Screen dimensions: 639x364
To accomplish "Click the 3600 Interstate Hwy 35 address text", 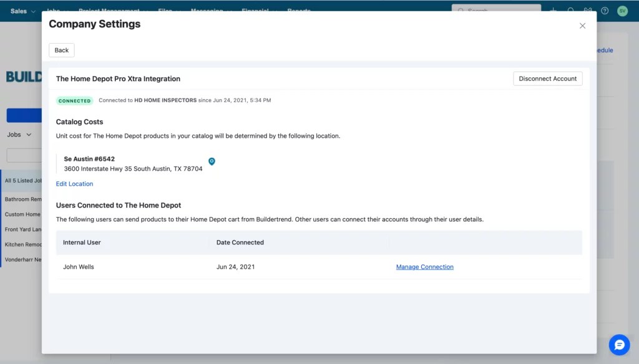I will click(x=133, y=168).
